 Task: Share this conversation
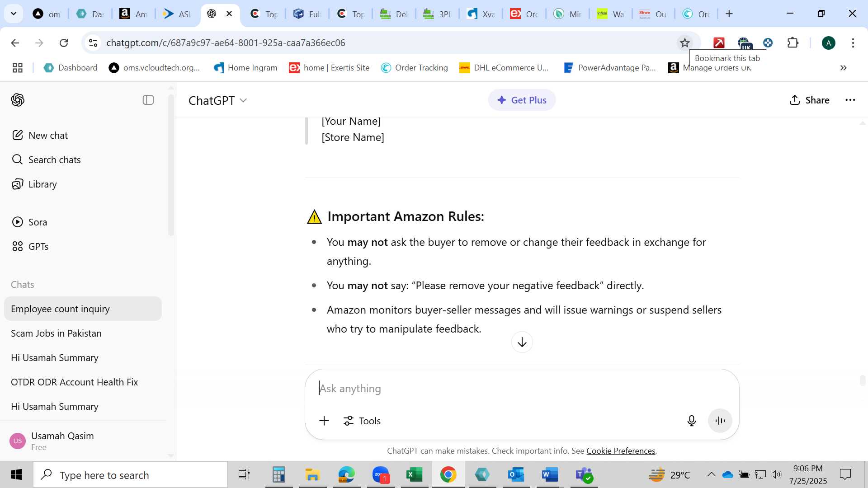pos(809,100)
